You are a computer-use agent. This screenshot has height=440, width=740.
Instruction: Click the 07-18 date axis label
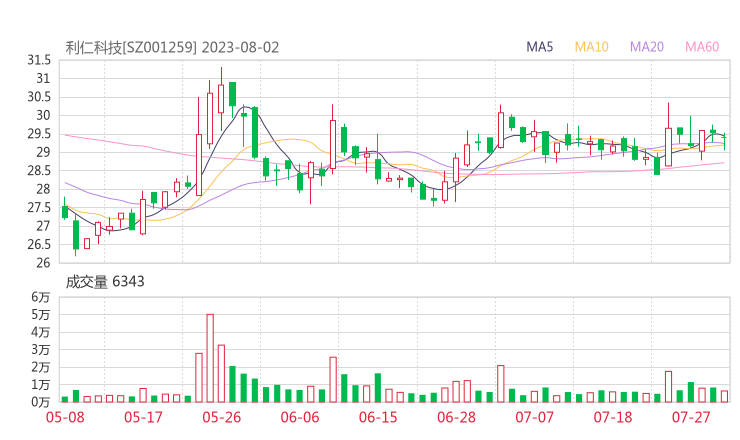613,417
